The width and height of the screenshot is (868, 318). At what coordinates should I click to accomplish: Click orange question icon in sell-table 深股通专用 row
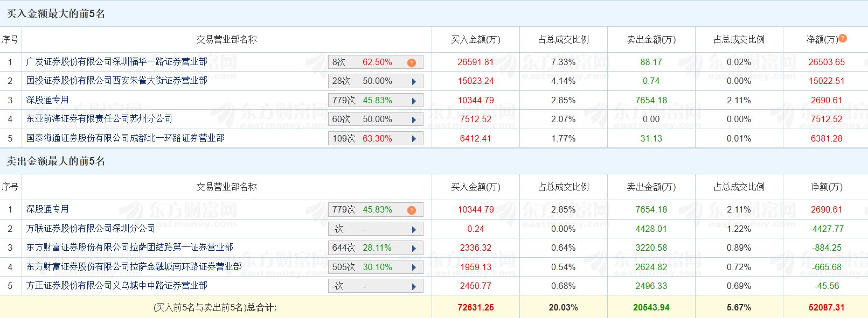412,210
